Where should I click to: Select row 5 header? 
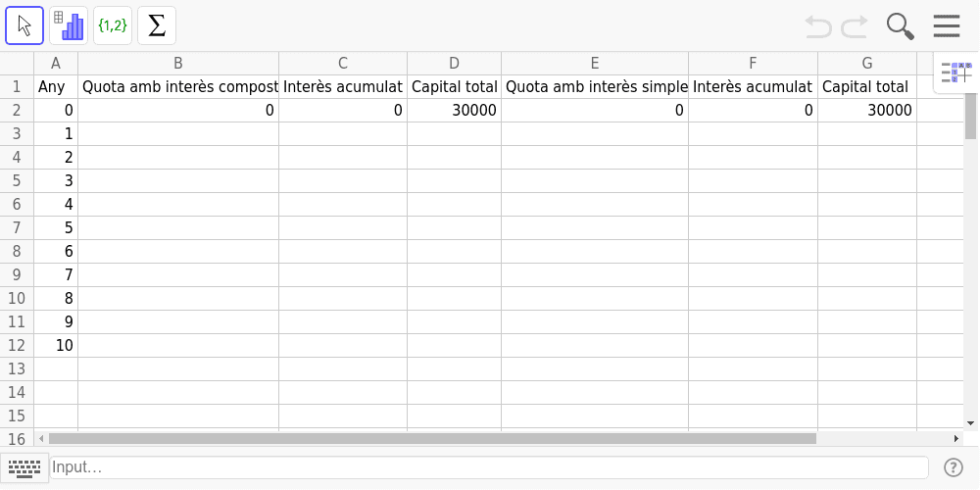coord(17,181)
